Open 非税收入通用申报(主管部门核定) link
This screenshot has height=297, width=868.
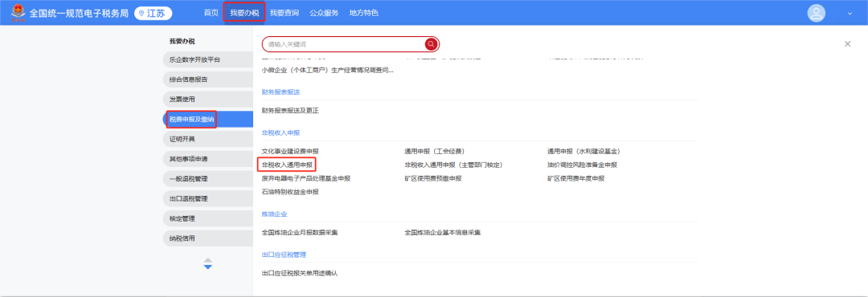coord(453,165)
